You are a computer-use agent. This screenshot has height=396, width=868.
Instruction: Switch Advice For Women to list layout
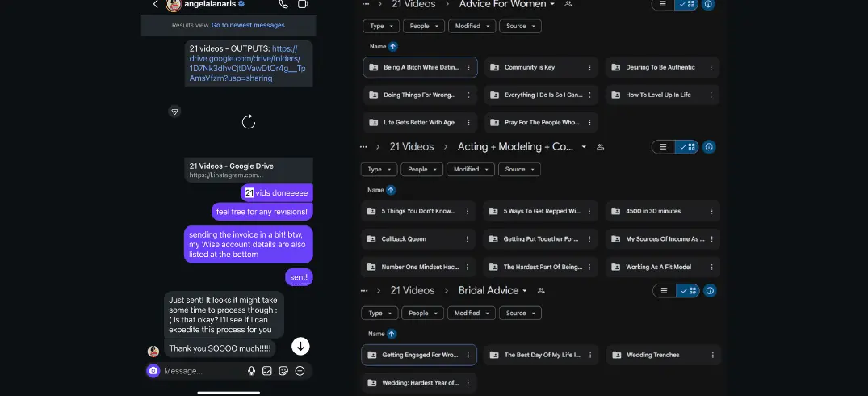[x=663, y=4]
